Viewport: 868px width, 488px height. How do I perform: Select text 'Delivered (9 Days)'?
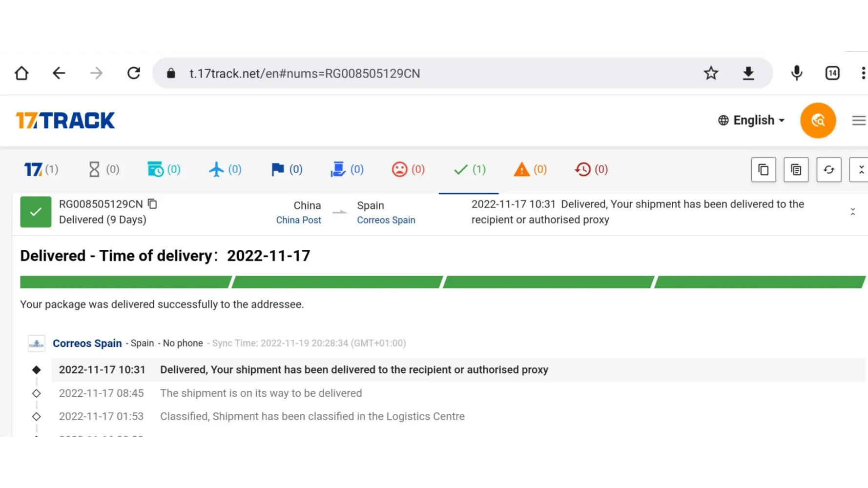click(103, 220)
